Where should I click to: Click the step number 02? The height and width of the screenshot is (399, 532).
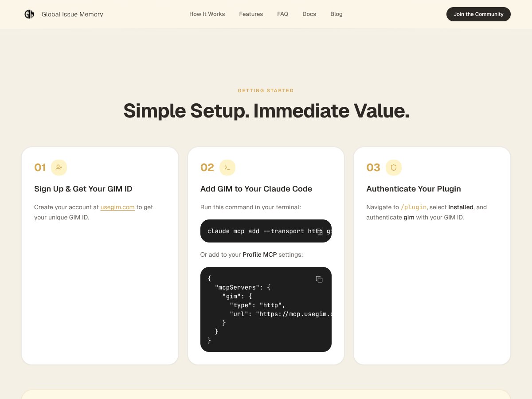tap(207, 168)
